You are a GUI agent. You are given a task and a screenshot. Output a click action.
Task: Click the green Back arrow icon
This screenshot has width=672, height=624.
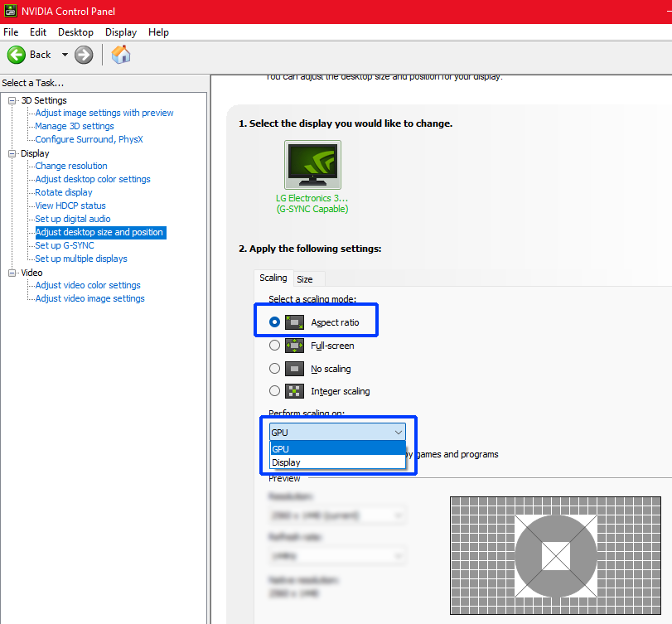click(17, 55)
